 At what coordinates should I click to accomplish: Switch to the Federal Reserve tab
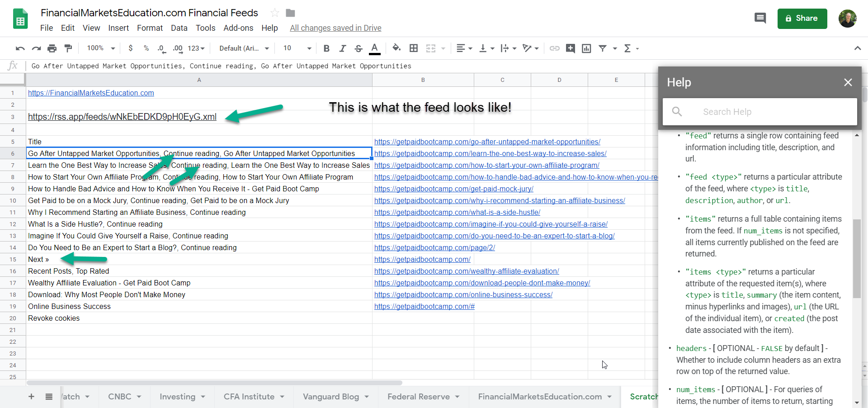pos(419,397)
